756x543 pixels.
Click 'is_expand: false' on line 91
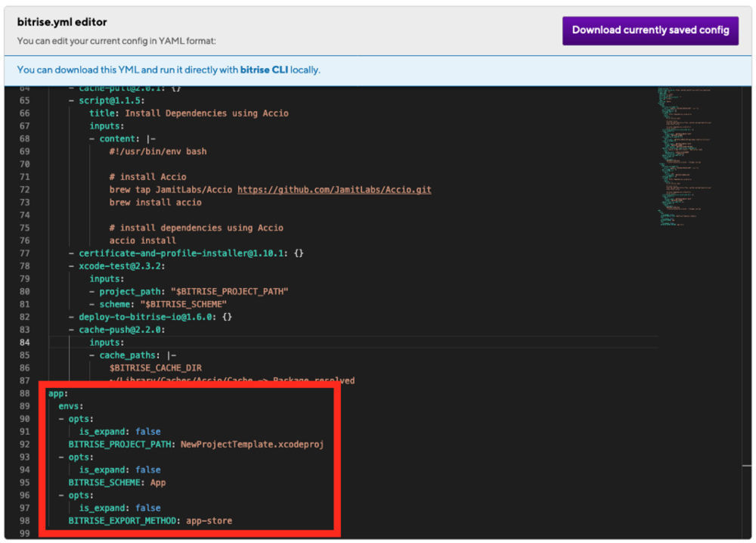point(119,432)
